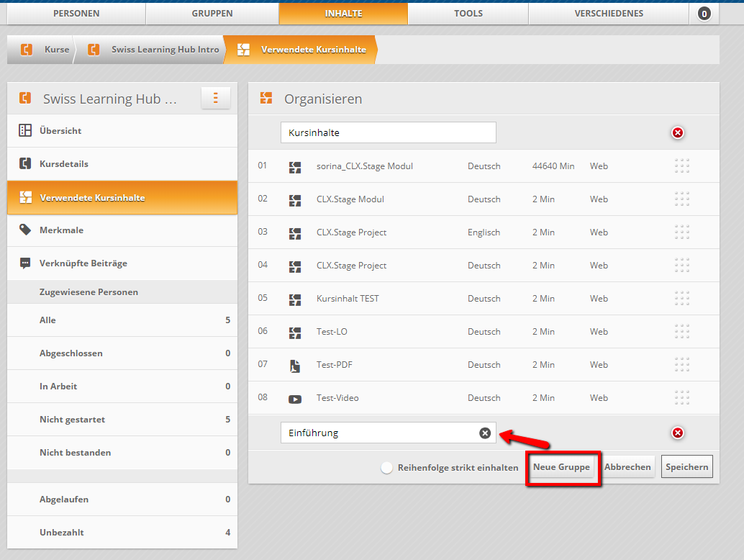This screenshot has width=744, height=560.
Task: Click Abbrechen to cancel changes
Action: [x=627, y=467]
